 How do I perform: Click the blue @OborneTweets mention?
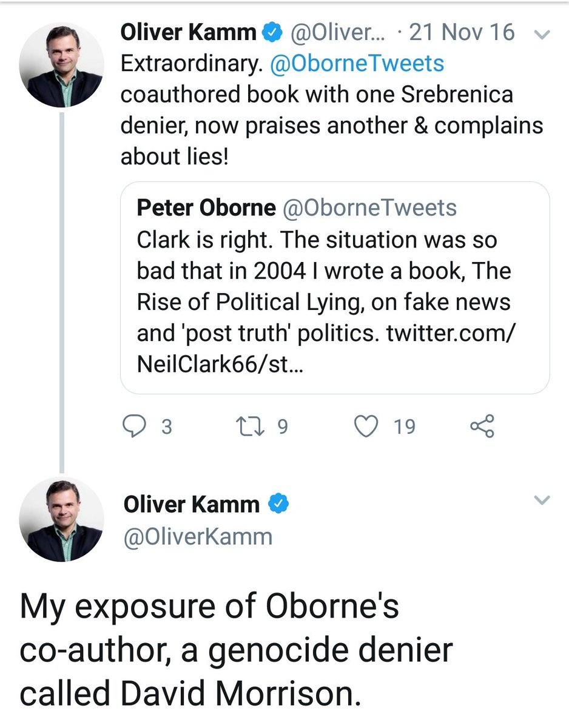tap(357, 64)
